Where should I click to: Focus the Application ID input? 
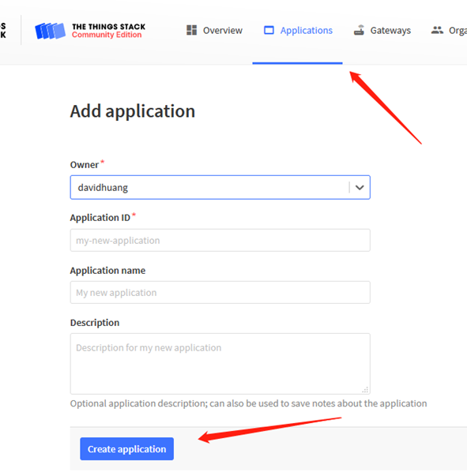click(220, 240)
